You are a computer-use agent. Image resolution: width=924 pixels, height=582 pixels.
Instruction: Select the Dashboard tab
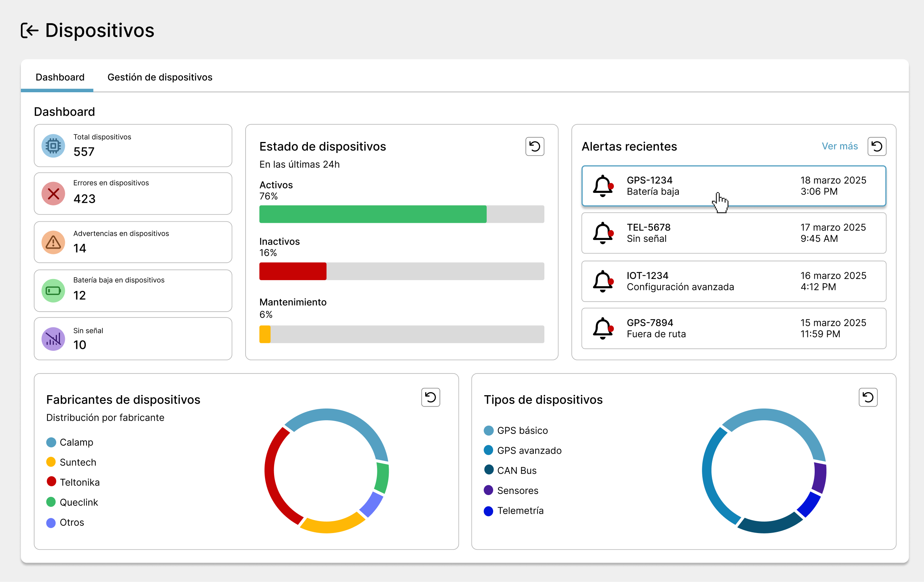click(x=60, y=77)
